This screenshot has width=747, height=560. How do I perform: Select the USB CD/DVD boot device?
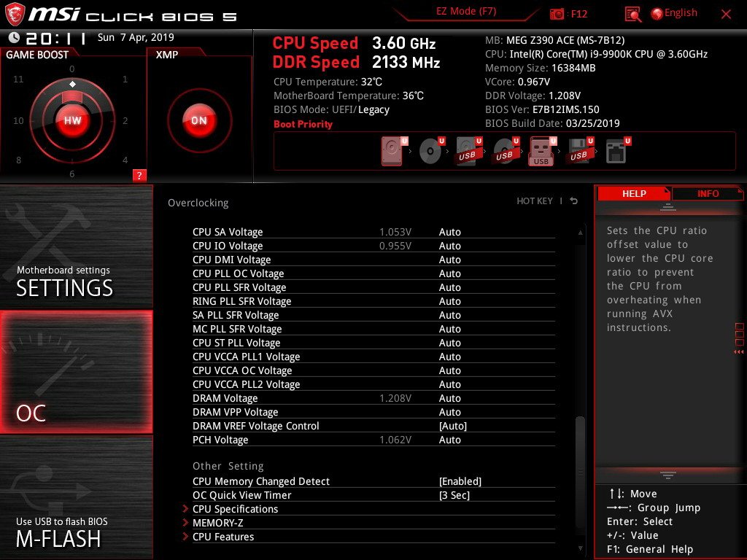[506, 151]
